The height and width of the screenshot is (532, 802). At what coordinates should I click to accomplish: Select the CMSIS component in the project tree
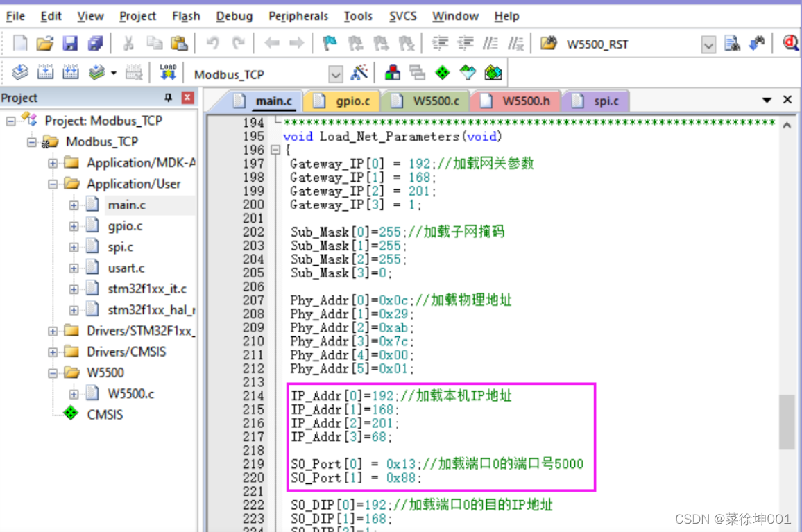(x=105, y=415)
